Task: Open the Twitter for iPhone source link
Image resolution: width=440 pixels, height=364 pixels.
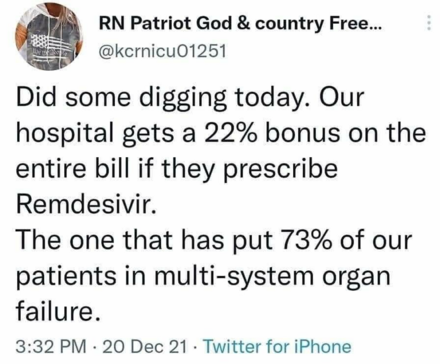Action: point(277,346)
